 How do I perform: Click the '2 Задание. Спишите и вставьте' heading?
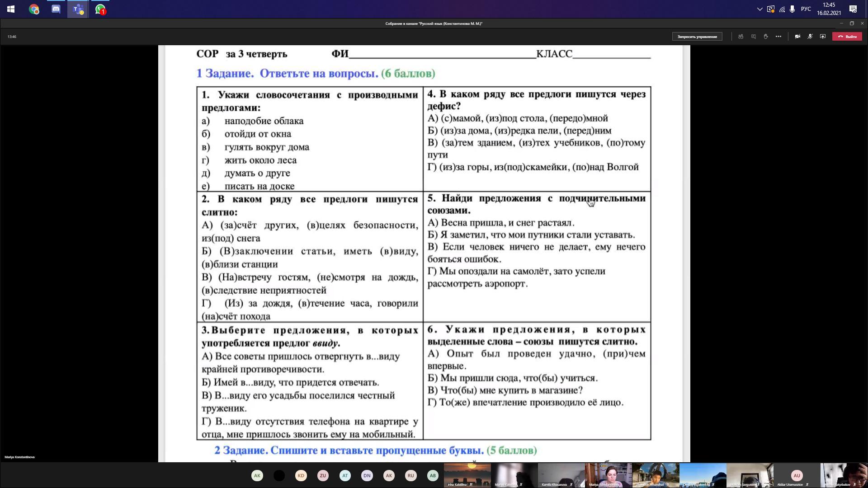(x=349, y=450)
